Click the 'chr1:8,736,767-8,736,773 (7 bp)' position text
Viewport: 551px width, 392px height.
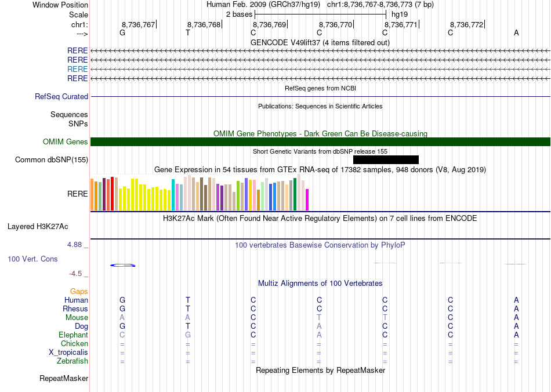[x=380, y=5]
